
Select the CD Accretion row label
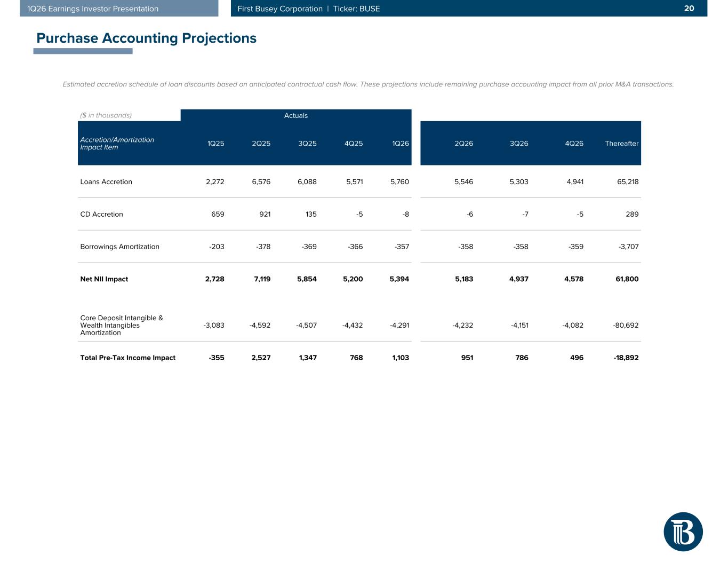coord(101,215)
